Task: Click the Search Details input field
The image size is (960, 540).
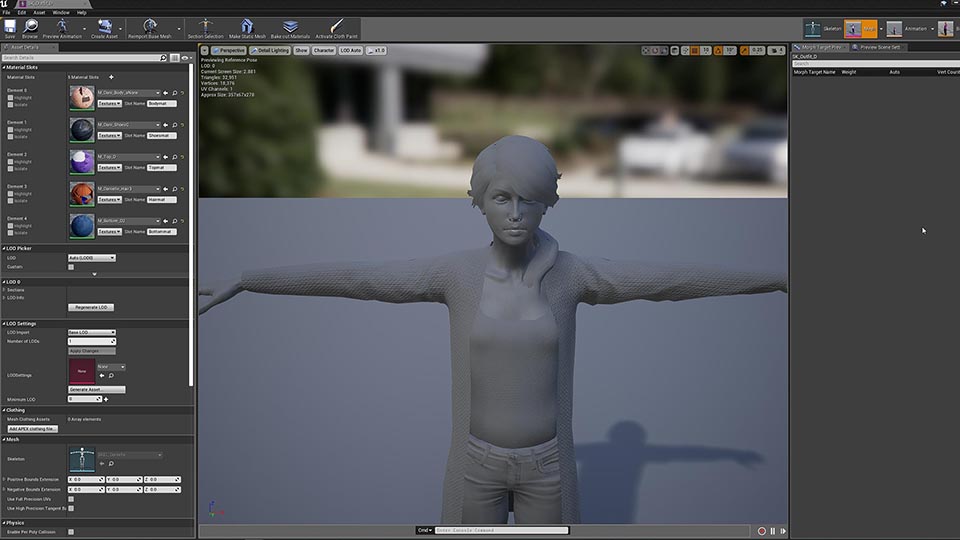Action: pyautogui.click(x=80, y=58)
